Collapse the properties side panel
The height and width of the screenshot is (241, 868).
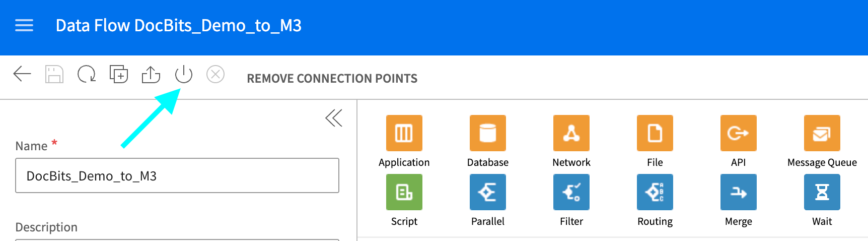click(334, 118)
